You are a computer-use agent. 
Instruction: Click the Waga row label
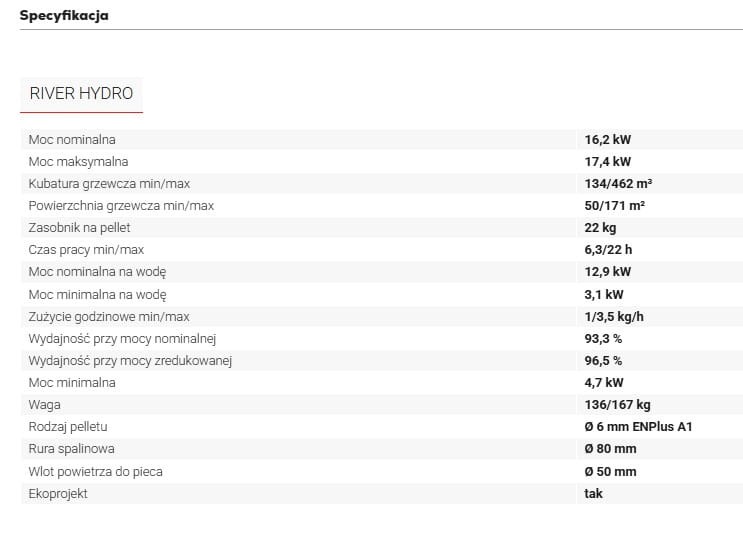(x=45, y=405)
